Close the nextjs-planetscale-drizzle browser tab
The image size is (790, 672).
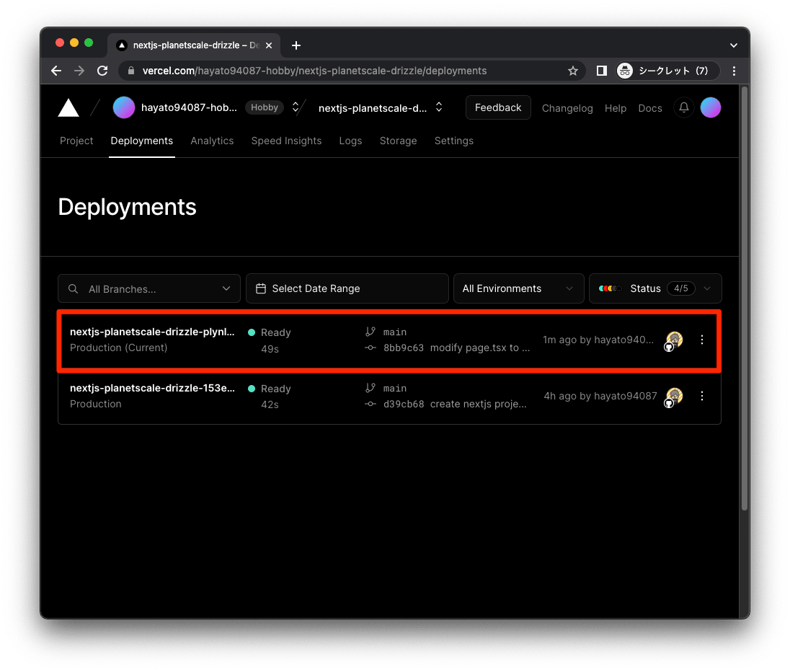tap(269, 45)
